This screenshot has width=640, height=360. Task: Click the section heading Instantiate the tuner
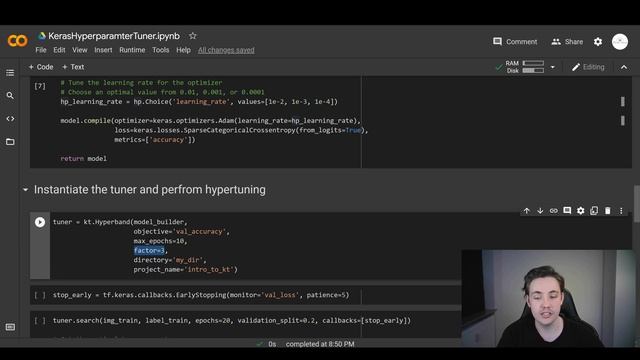(x=149, y=190)
